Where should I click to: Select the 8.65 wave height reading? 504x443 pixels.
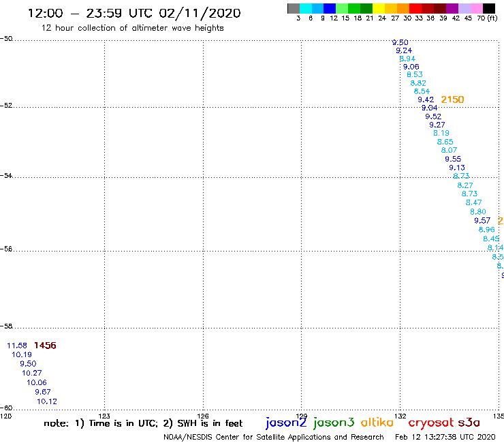click(445, 142)
